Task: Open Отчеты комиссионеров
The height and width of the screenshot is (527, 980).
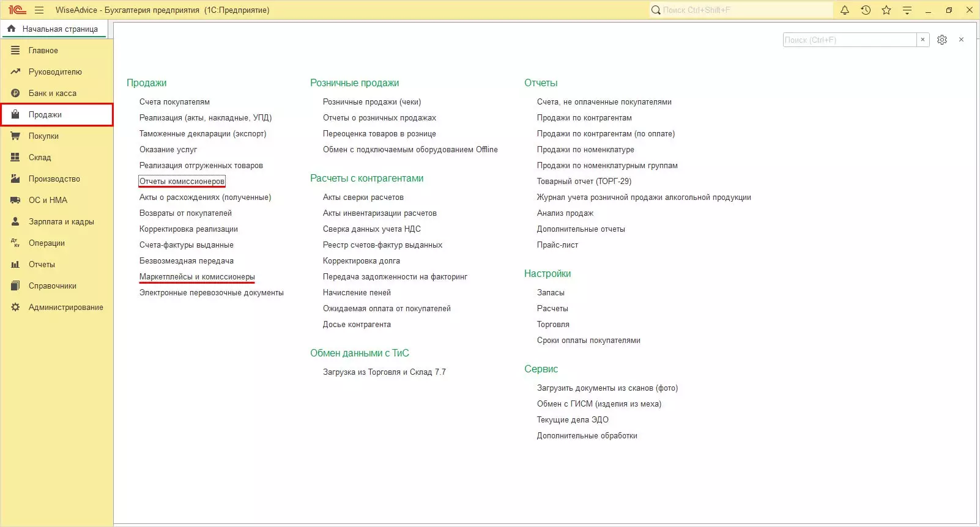Action: tap(182, 181)
